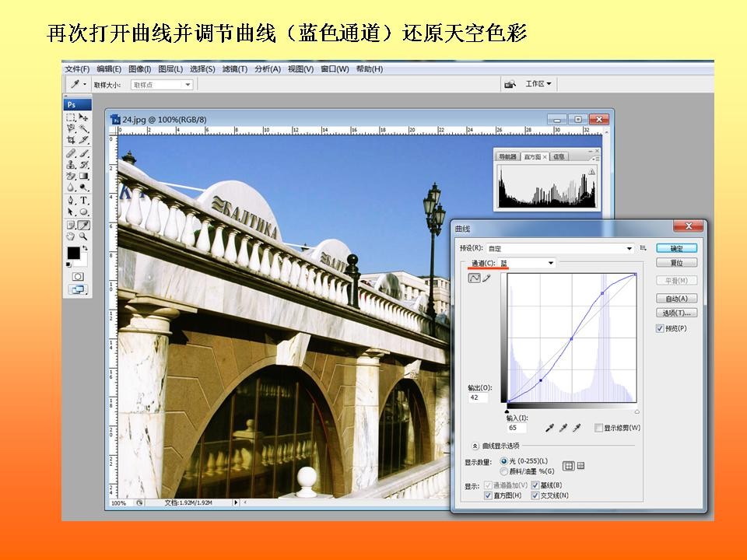Open the 通道(C) channel dropdown
Screen dimensions: 747x560
528,263
